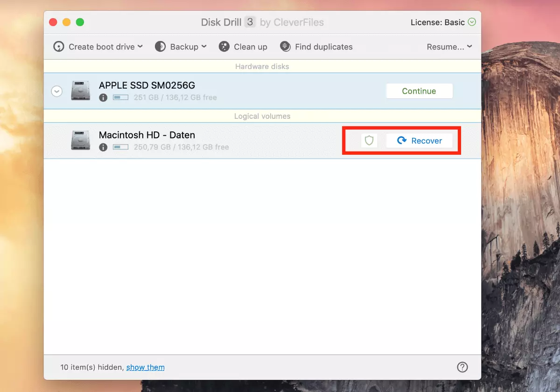Viewport: 560px width, 392px height.
Task: Click the green license checkmark icon
Action: click(472, 22)
